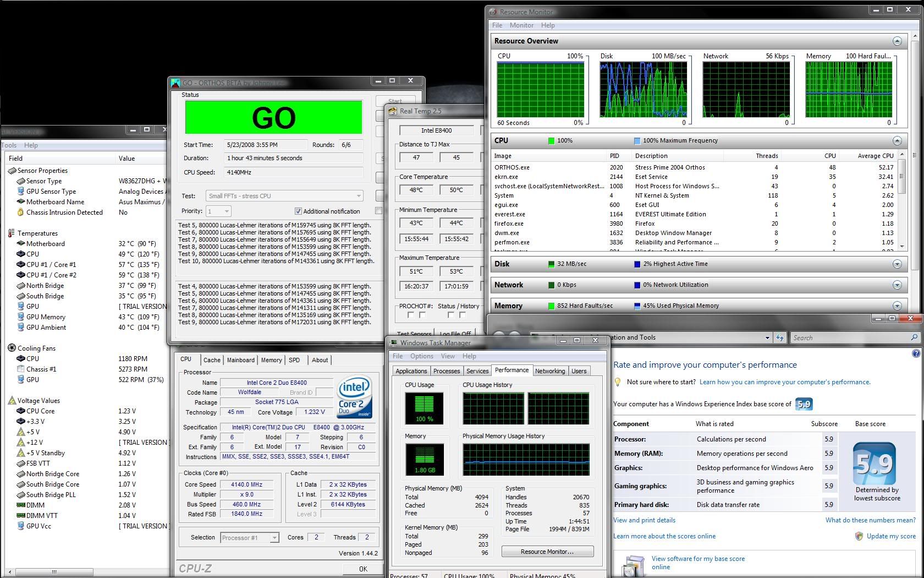Screen dimensions: 924x578
Task: Expand the Memory section in Resource Monitor
Action: click(897, 306)
